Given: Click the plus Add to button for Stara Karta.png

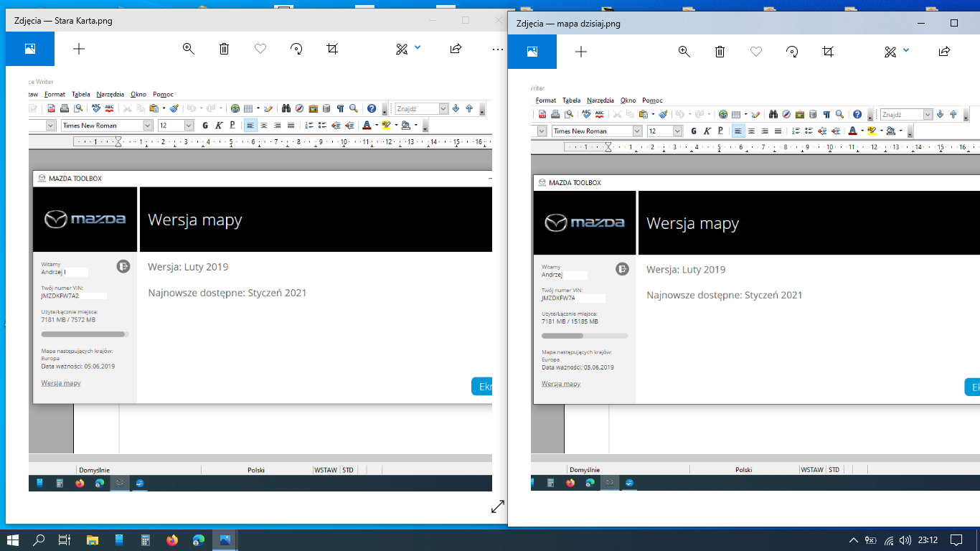Looking at the screenshot, I should [x=79, y=49].
